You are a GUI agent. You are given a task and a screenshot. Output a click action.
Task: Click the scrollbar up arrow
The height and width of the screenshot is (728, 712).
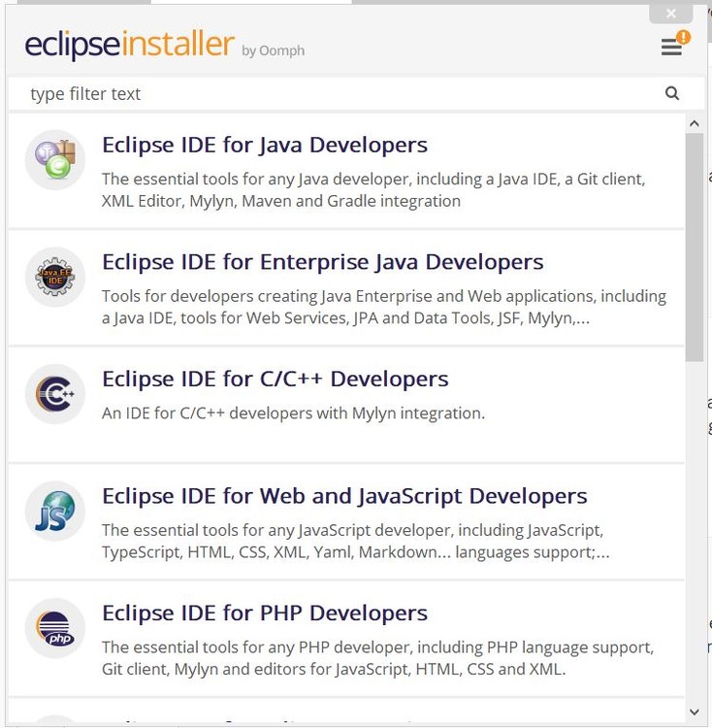tap(695, 123)
